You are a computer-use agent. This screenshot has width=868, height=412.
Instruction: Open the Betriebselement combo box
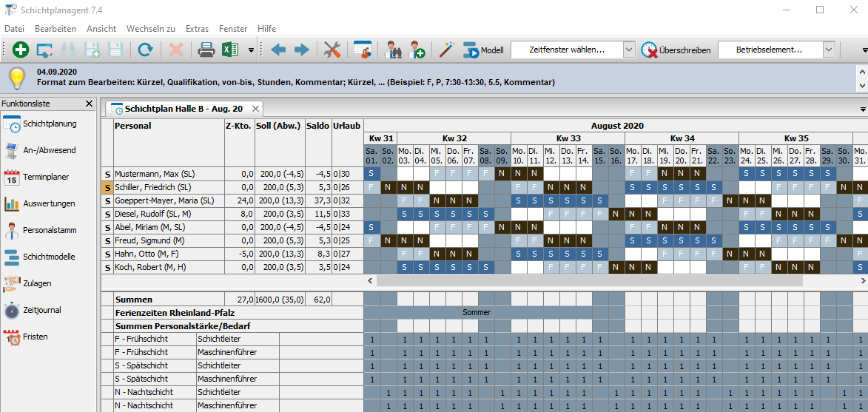[x=830, y=50]
